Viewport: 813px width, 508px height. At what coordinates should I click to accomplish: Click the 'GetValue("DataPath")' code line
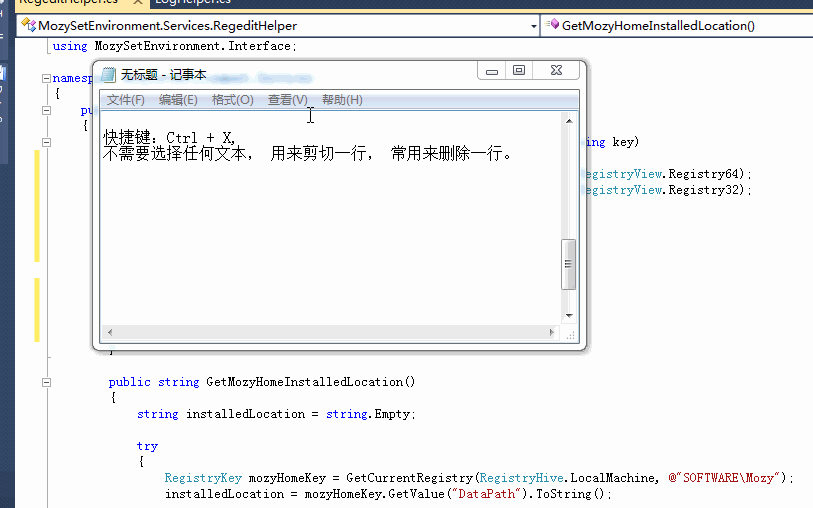tap(388, 494)
